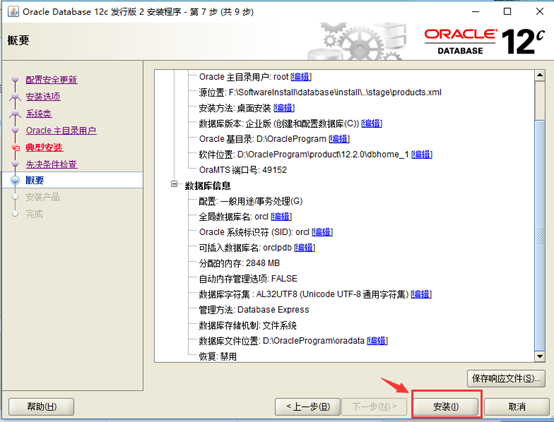
Task: Go back with 上一步(B) button
Action: (308, 407)
